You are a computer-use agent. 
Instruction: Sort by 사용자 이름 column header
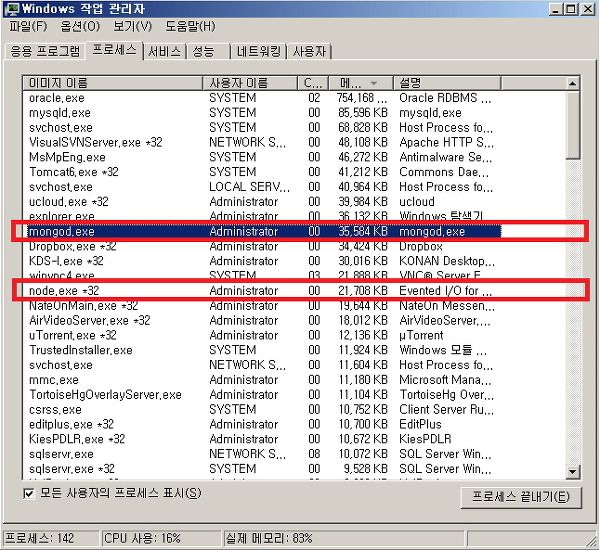tap(250, 83)
